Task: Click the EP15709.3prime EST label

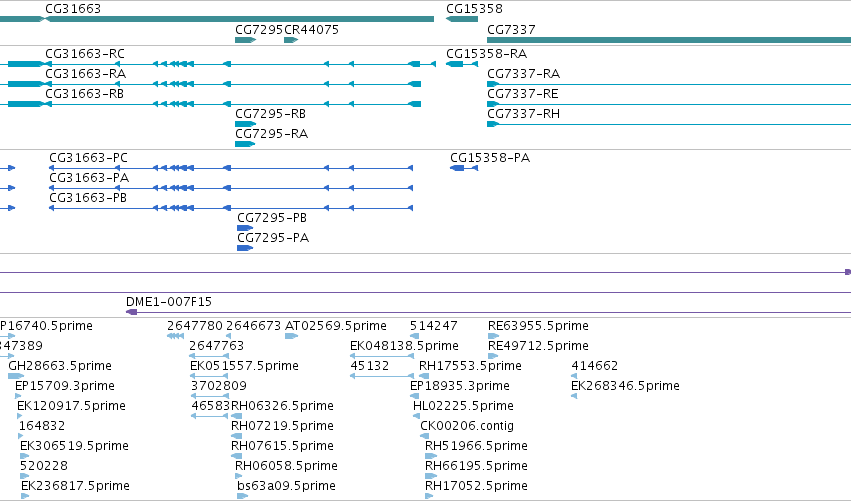Action: click(x=65, y=386)
